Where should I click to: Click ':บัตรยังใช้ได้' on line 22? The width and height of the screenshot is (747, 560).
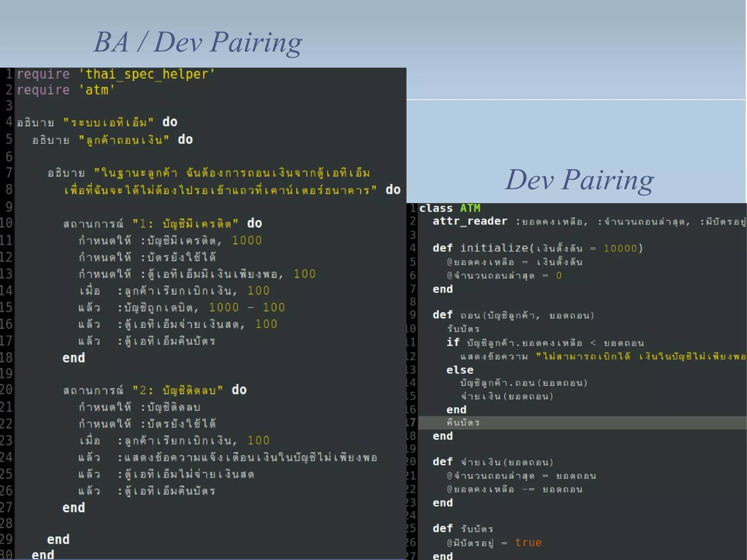pyautogui.click(x=178, y=424)
